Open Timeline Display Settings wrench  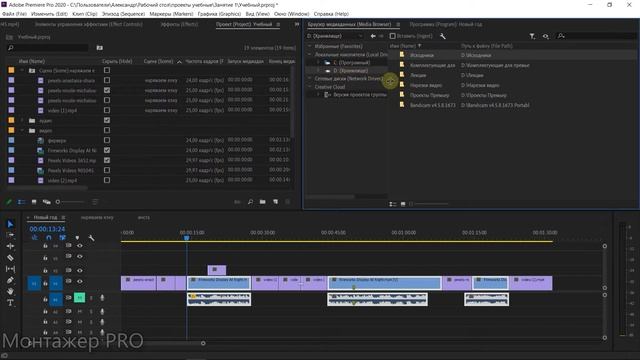(91, 238)
